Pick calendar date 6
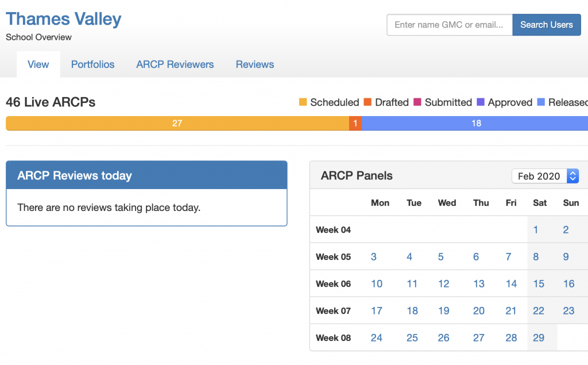This screenshot has width=588, height=365. click(x=476, y=256)
